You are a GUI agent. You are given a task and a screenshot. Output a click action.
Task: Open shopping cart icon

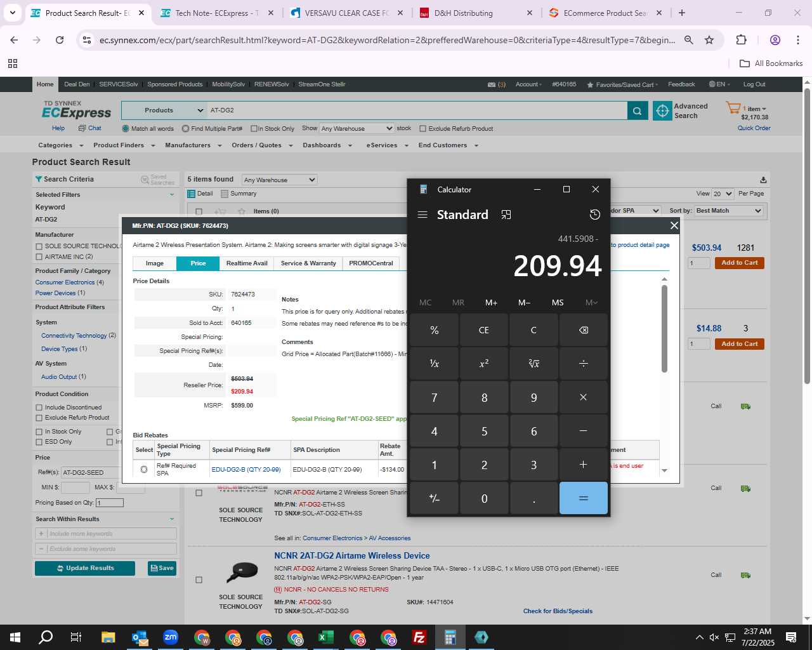[733, 108]
